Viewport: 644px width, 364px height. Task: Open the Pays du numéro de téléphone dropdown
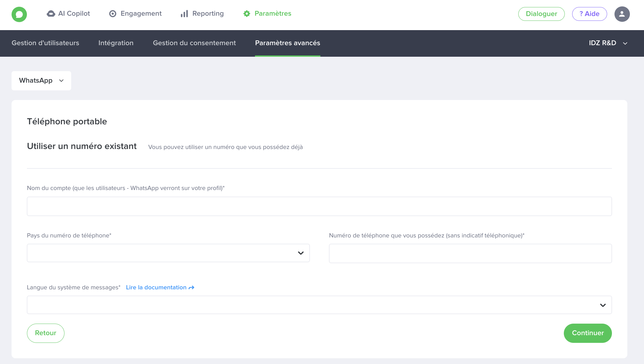(168, 253)
